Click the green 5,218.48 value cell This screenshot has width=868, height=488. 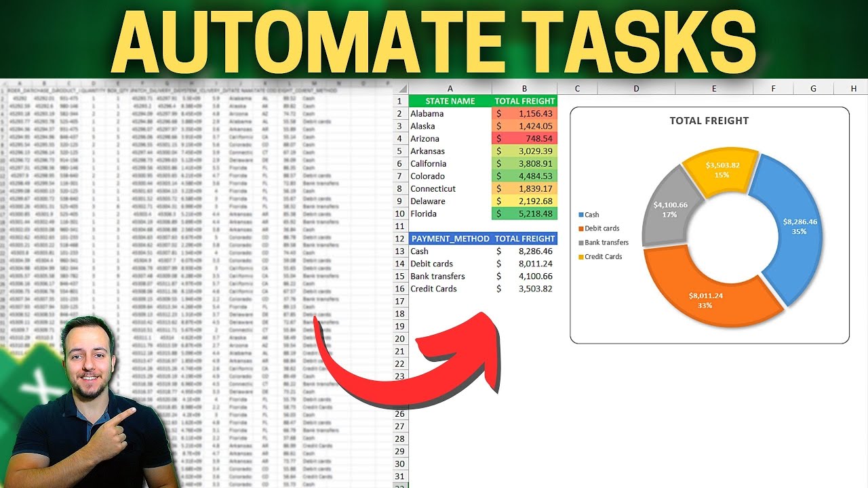pos(525,213)
